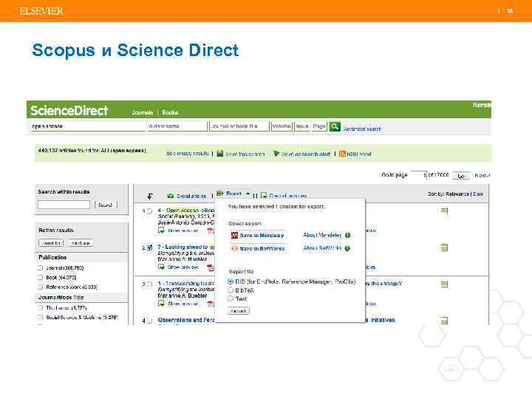The image size is (532, 399).
Task: Click green list icon at right of result 3
Action: [x=445, y=284]
